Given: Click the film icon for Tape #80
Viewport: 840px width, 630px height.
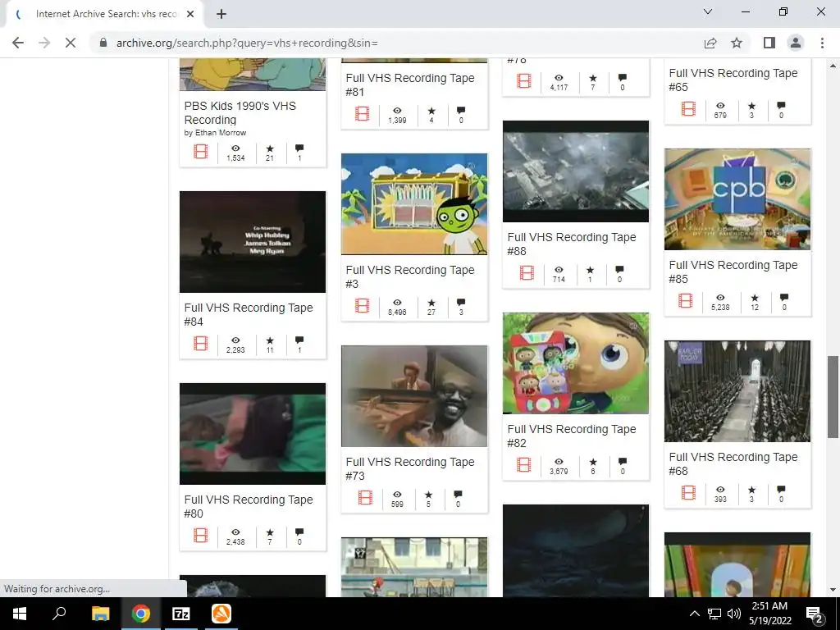Looking at the screenshot, I should (x=201, y=535).
